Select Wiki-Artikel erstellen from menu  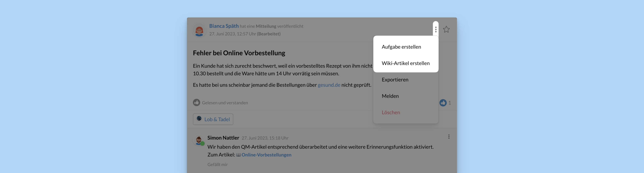coord(406,63)
